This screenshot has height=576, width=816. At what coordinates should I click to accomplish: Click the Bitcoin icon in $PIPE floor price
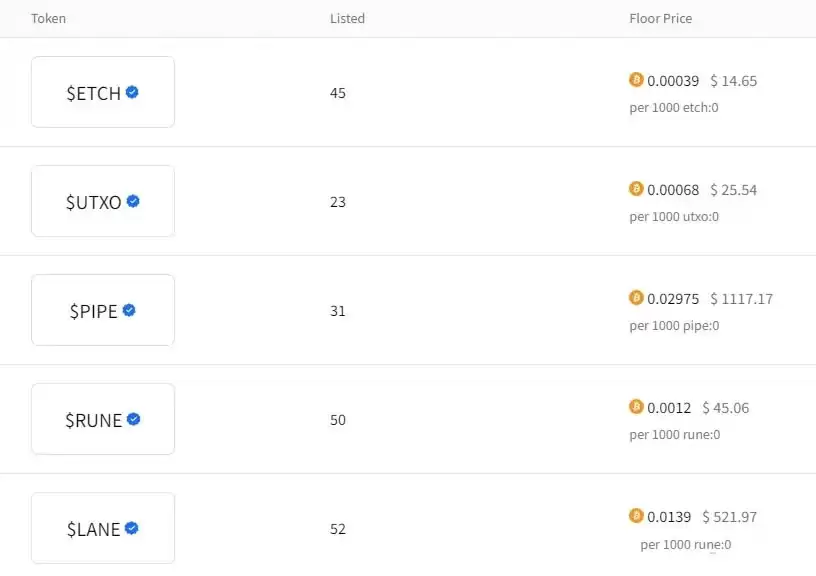pos(636,298)
